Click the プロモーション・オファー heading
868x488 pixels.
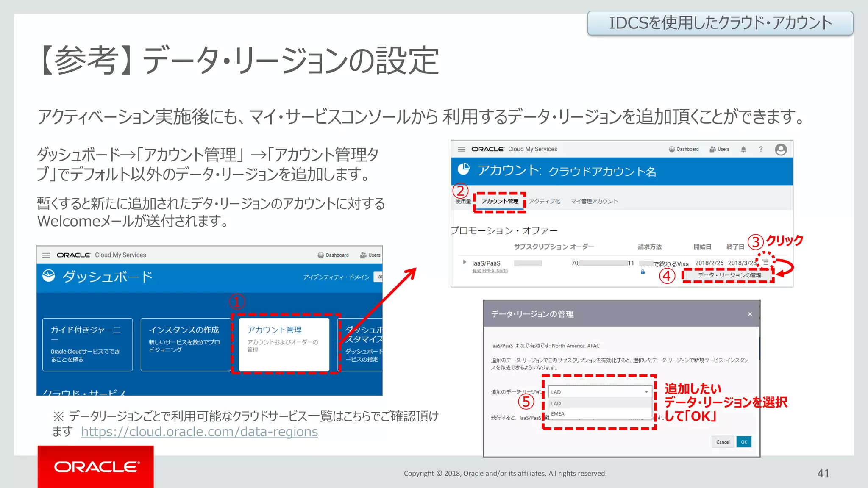pyautogui.click(x=504, y=230)
